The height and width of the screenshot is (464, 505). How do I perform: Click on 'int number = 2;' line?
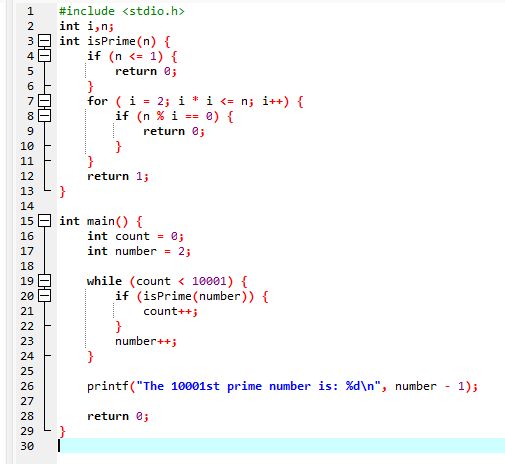point(139,251)
